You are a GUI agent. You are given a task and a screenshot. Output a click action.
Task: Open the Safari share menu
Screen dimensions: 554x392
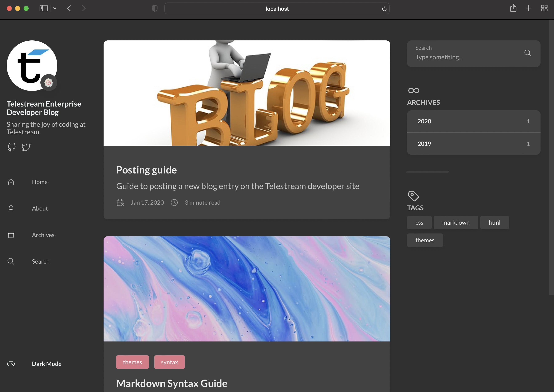pyautogui.click(x=513, y=8)
